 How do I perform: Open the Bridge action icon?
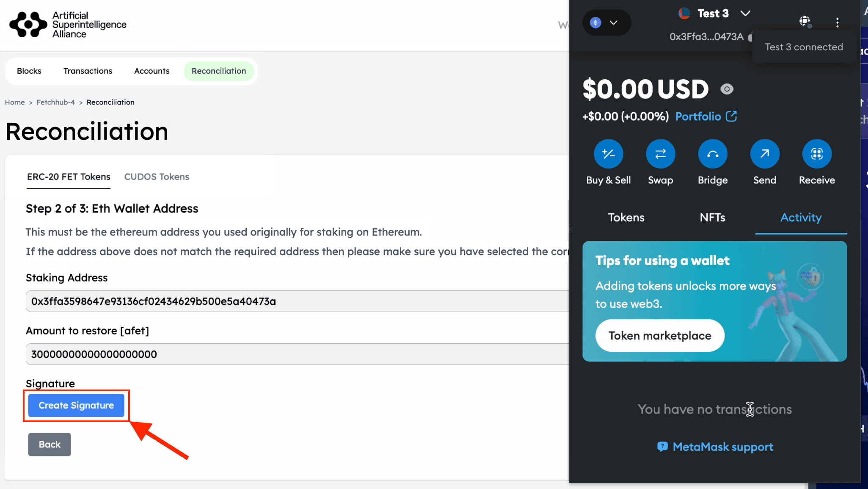click(x=712, y=154)
